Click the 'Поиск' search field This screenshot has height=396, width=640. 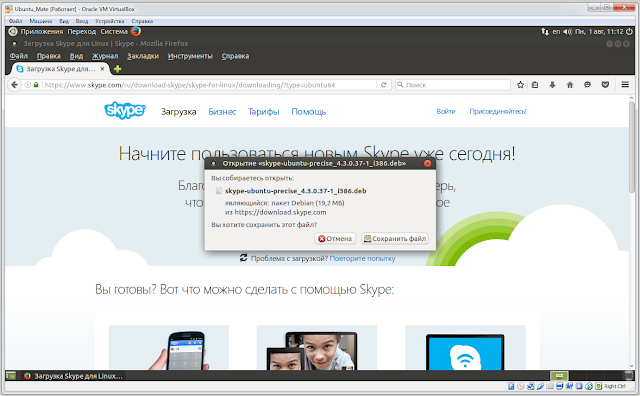pyautogui.click(x=453, y=85)
